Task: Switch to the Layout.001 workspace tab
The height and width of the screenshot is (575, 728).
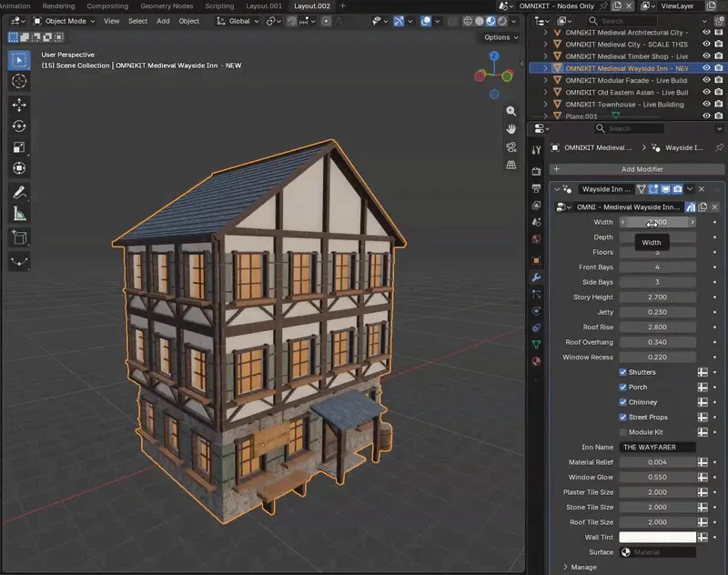Action: pyautogui.click(x=264, y=6)
